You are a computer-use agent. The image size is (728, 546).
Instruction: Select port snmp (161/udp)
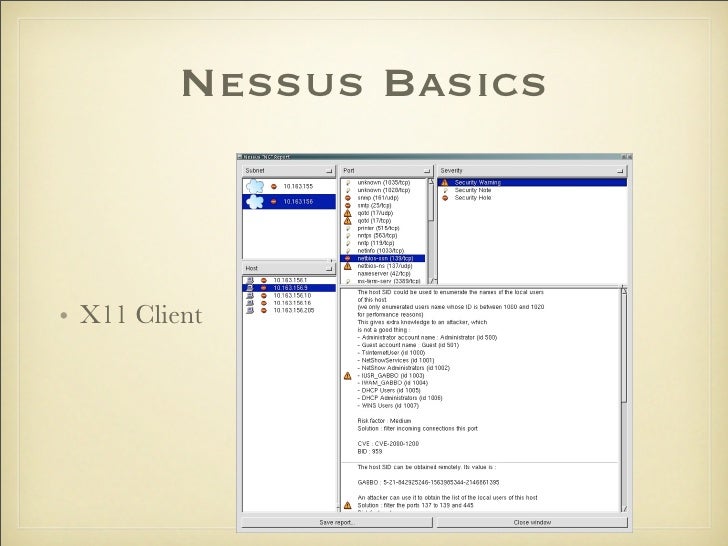(x=383, y=198)
